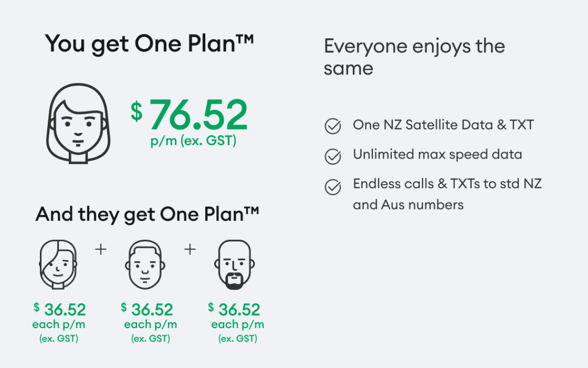Click the $76.52 main plan price
588x368 pixels.
190,115
